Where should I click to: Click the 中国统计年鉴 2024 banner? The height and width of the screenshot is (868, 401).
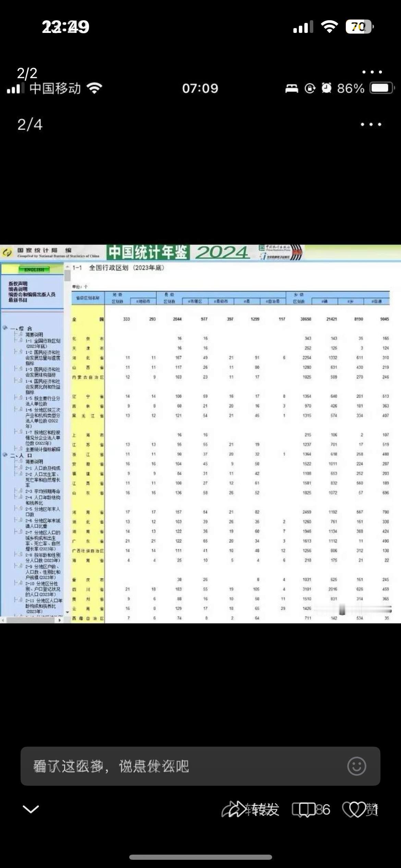[178, 253]
